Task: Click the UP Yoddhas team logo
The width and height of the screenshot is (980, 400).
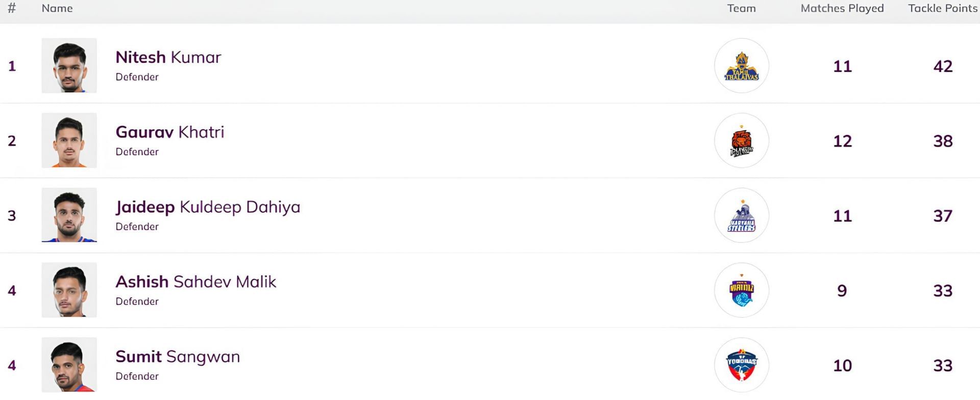Action: click(741, 365)
